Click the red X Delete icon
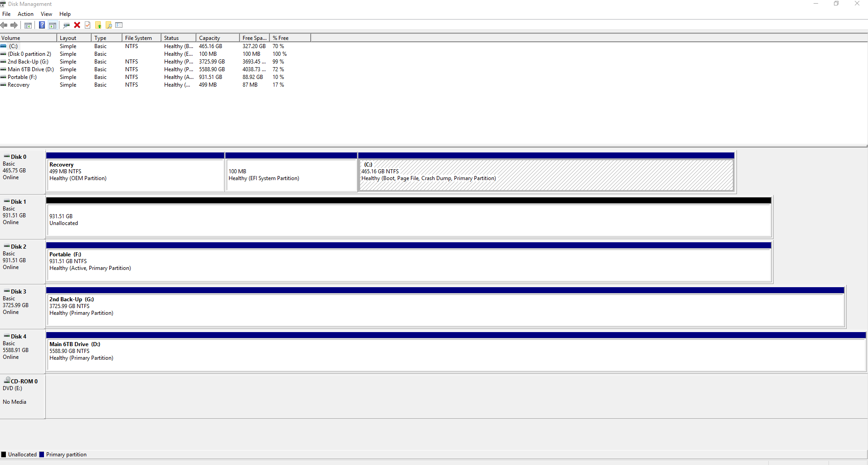Screen dimensions: 868x465 point(77,25)
